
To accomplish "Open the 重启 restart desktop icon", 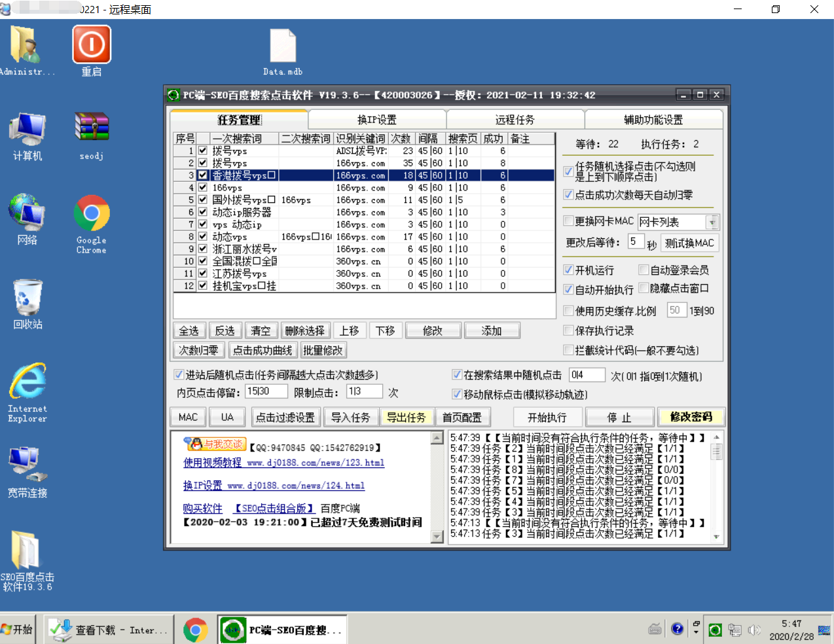I will tap(92, 51).
